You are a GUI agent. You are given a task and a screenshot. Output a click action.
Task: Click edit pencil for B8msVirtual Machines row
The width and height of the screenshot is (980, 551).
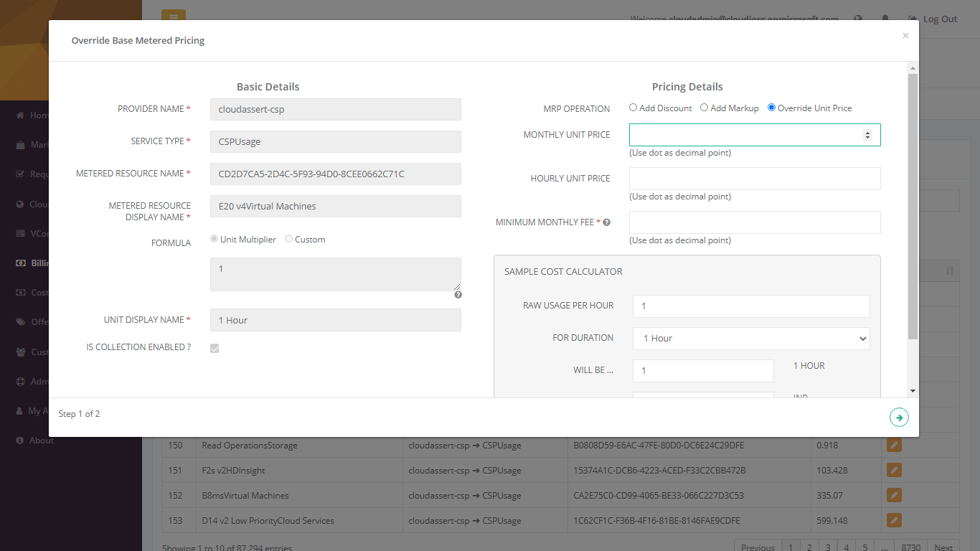tap(894, 495)
